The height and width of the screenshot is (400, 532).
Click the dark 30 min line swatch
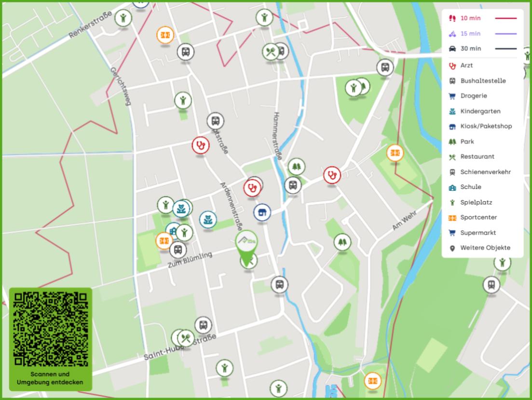(x=506, y=49)
